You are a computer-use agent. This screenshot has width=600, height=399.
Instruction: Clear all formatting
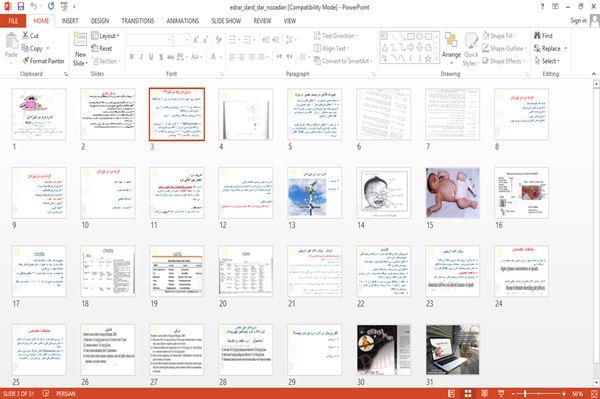(218, 39)
